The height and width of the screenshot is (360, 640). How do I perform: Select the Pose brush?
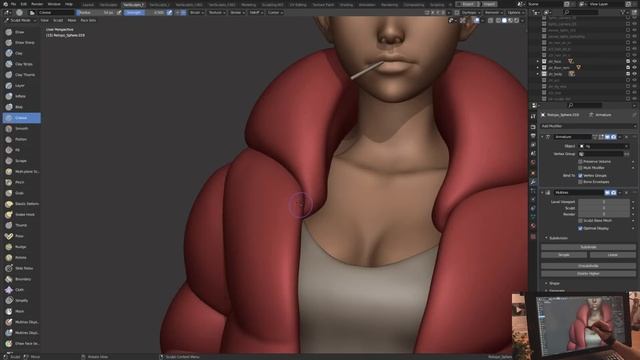[21, 236]
